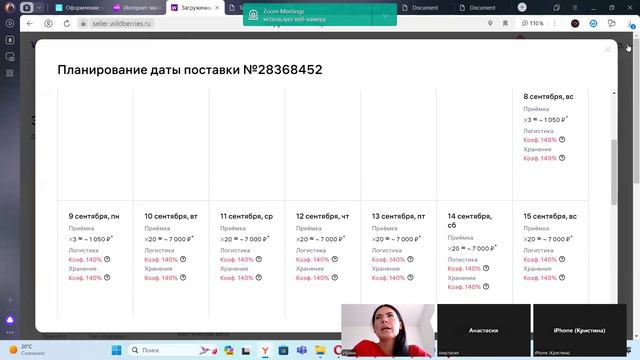640x360 pixels.
Task: Open logistics info icon for 10 сентября
Action: [x=183, y=259]
